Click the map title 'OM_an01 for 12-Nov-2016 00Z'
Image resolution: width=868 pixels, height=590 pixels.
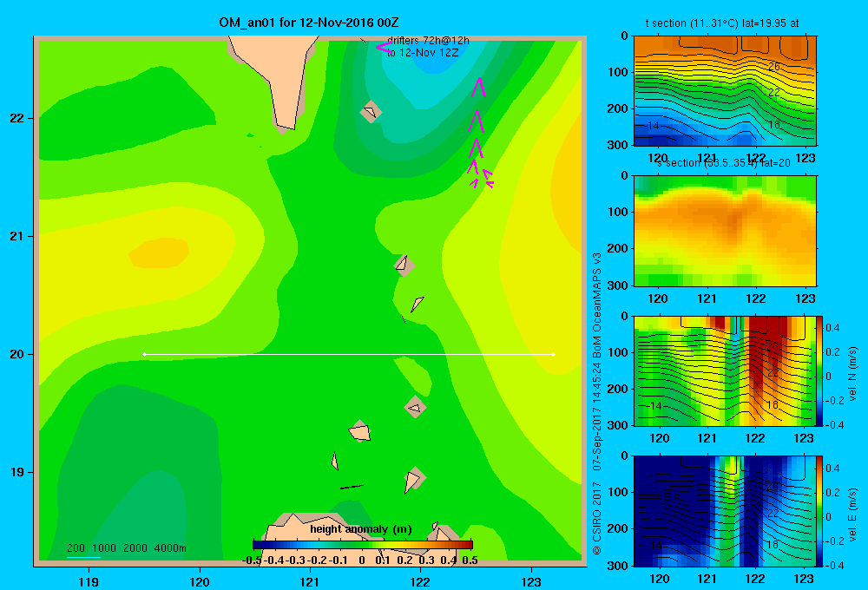pos(309,23)
